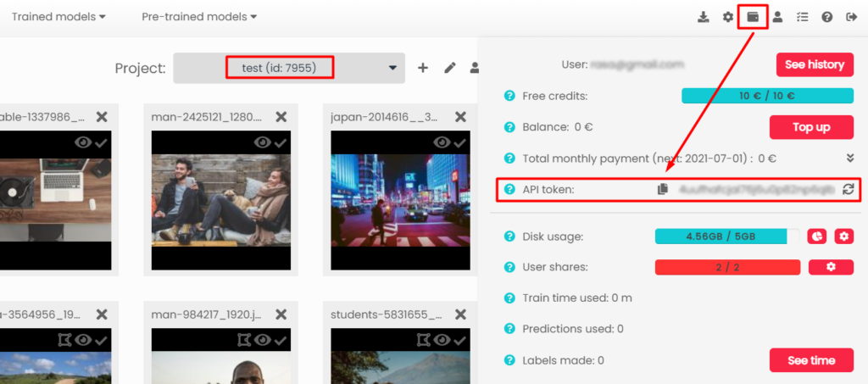Image resolution: width=868 pixels, height=384 pixels.
Task: Open the task list icon in top bar
Action: tap(802, 17)
